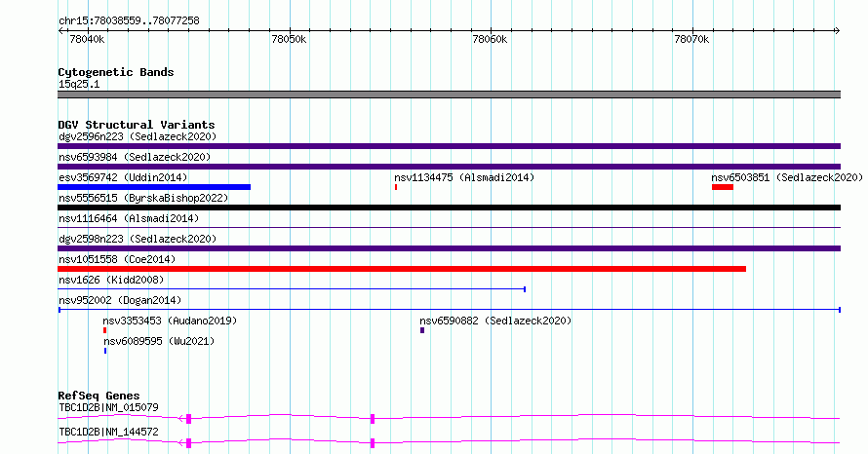Open variant label nsv5556515 (ByrskaBishop2022)
Image resolution: width=868 pixels, height=454 pixels.
click(143, 198)
